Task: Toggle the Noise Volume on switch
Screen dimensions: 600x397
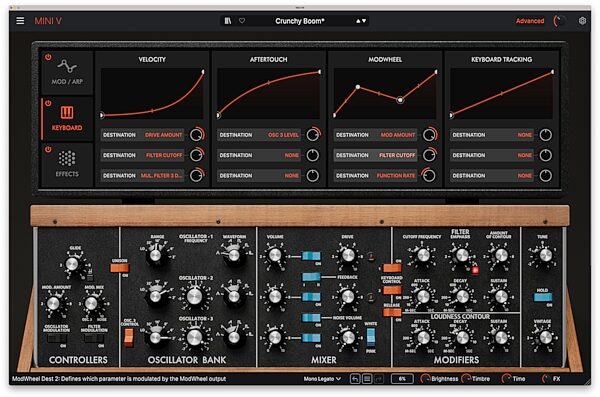Action: [311, 317]
